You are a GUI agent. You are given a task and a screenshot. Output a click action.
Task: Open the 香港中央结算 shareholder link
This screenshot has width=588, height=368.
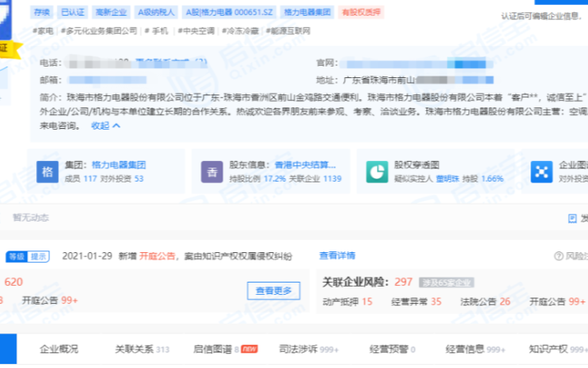click(x=305, y=165)
